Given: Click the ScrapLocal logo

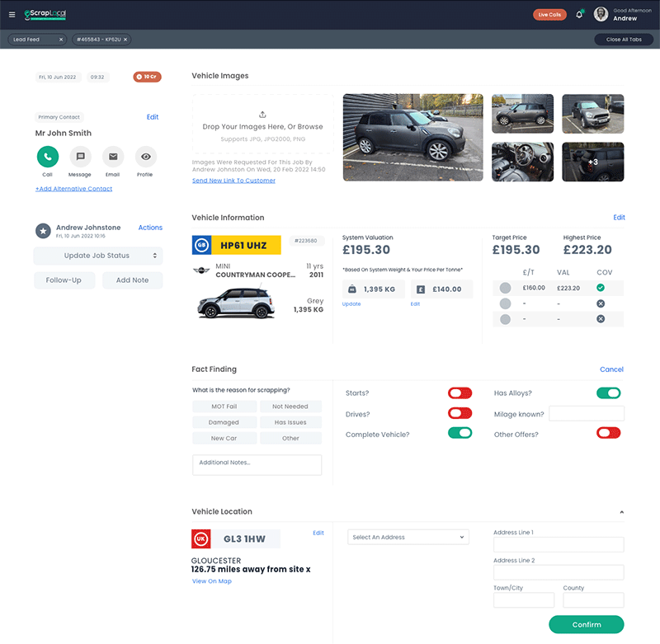Looking at the screenshot, I should (x=45, y=15).
